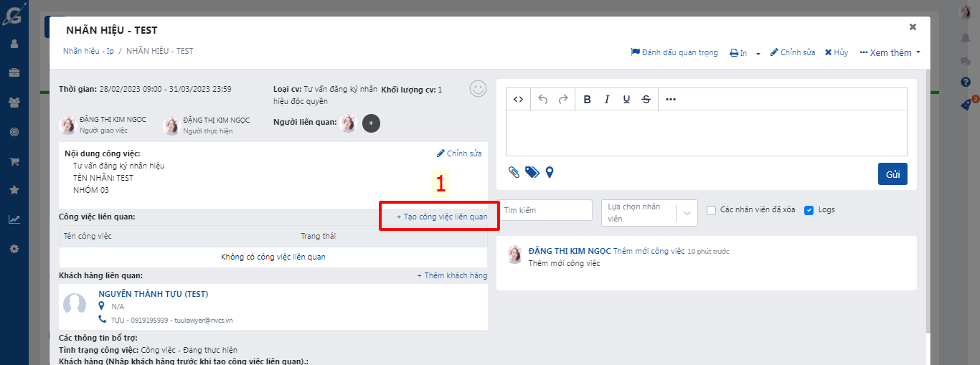Enable Các nhân viên đã xóa checkbox
The image size is (980, 365).
pos(711,210)
